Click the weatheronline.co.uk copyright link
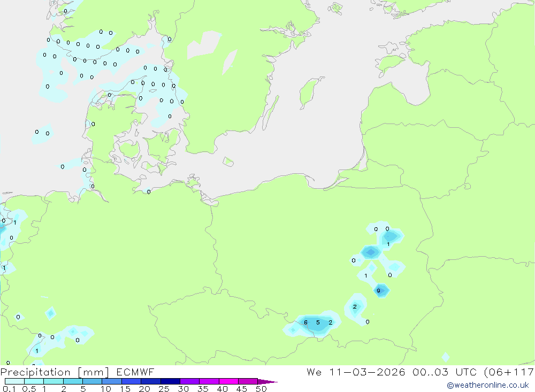This screenshot has width=535, height=392. click(488, 385)
